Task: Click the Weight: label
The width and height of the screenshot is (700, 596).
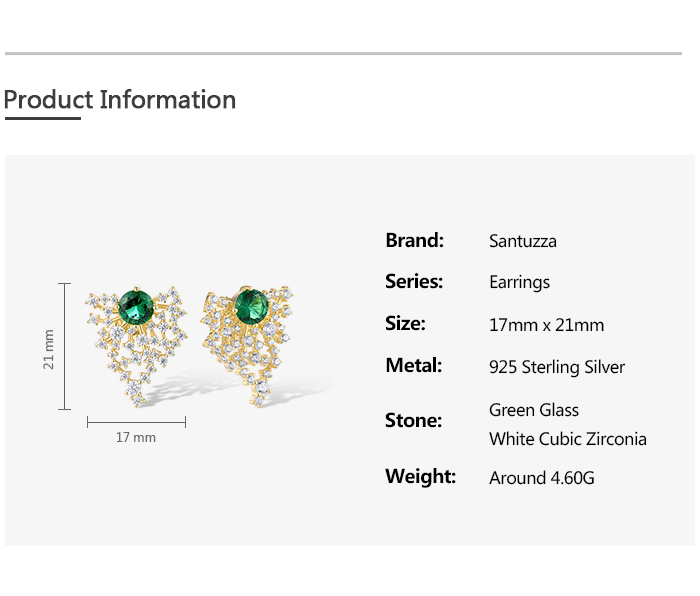Action: [420, 477]
